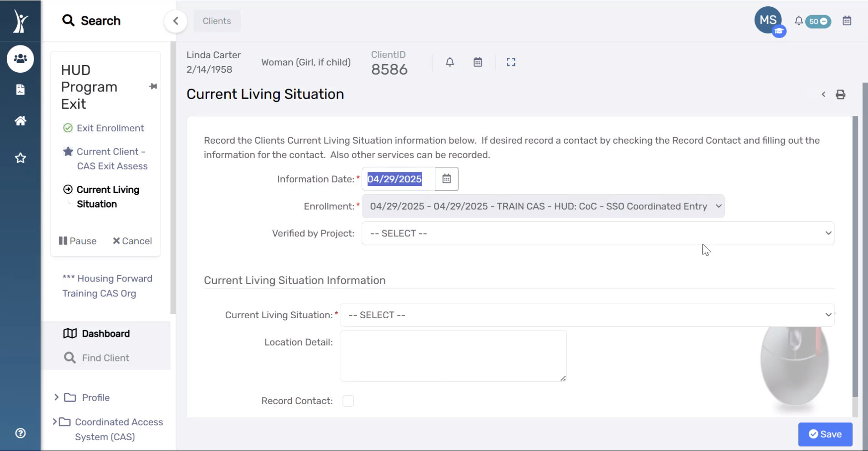The height and width of the screenshot is (451, 868).
Task: Click into the Location Detail text area
Action: point(453,356)
